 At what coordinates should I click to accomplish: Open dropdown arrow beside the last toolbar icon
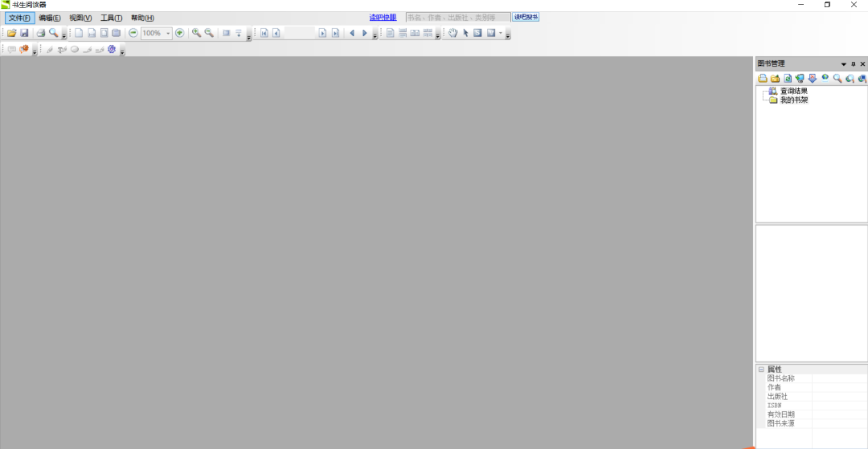pyautogui.click(x=501, y=33)
